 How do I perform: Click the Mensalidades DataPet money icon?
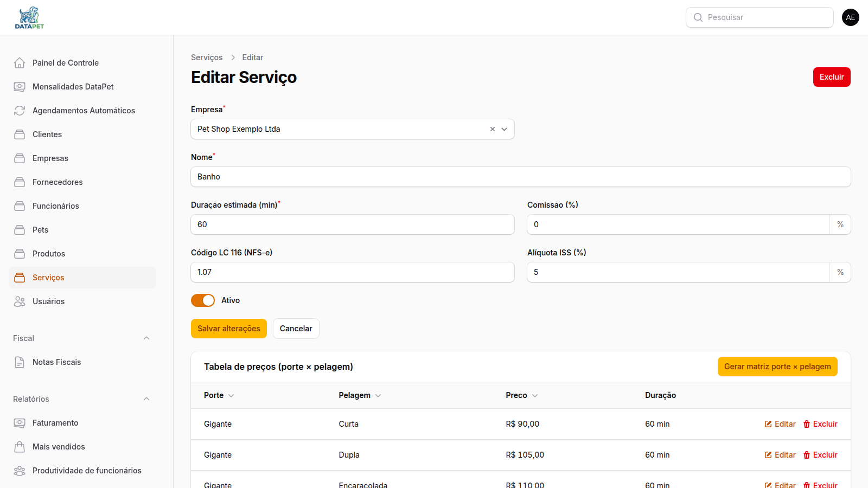pos(20,87)
